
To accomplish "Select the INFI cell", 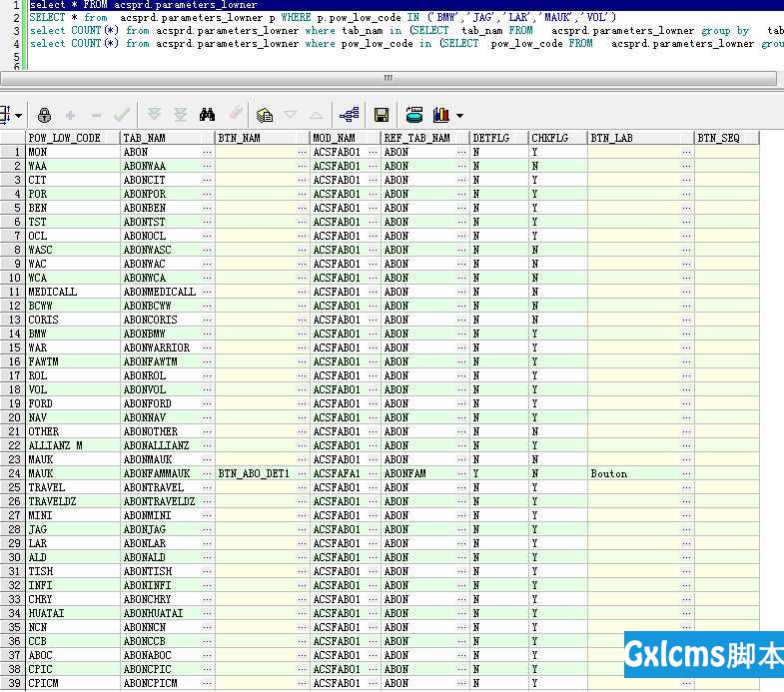I will click(x=73, y=585).
